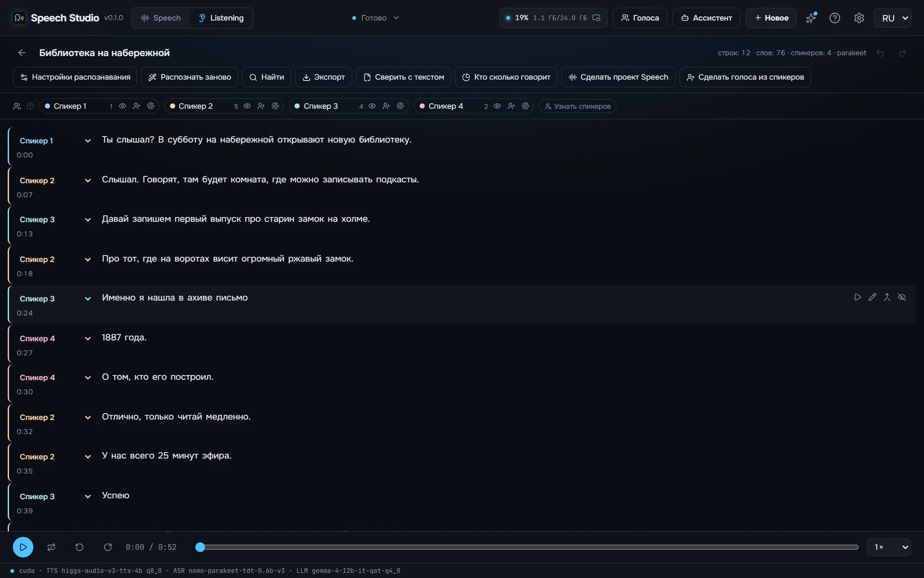The width and height of the screenshot is (924, 578).
Task: Click the blue Play button
Action: click(x=23, y=547)
